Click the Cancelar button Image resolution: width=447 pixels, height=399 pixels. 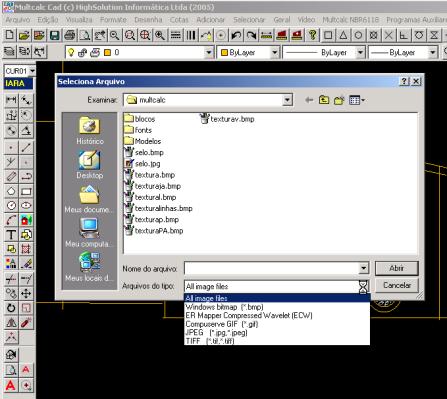[396, 286]
